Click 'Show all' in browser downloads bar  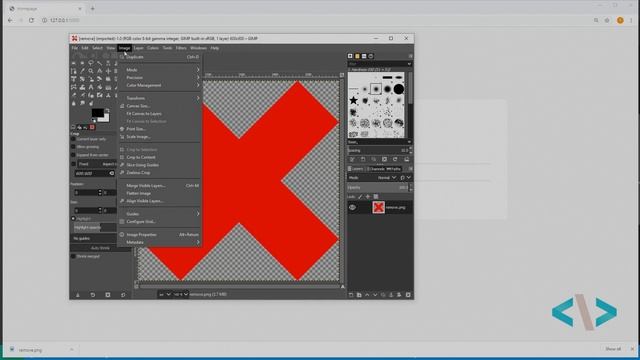(613, 349)
